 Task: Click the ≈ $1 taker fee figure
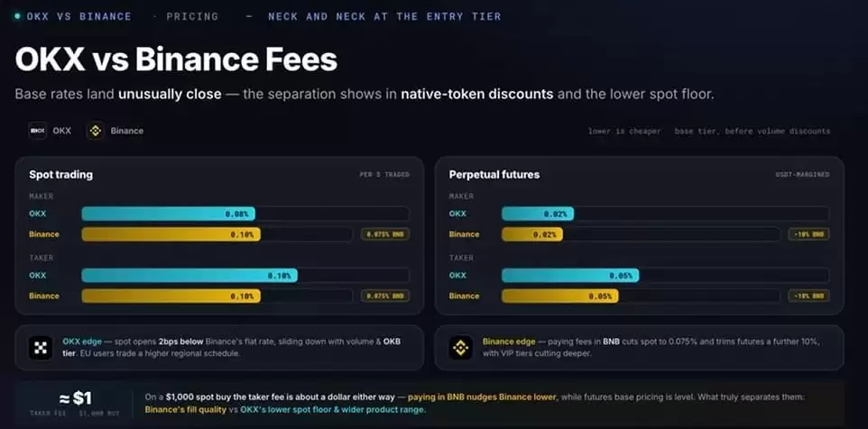75,398
